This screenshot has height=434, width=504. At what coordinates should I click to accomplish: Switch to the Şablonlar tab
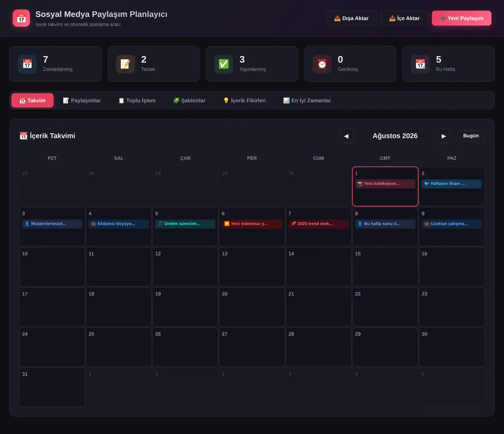coord(189,100)
